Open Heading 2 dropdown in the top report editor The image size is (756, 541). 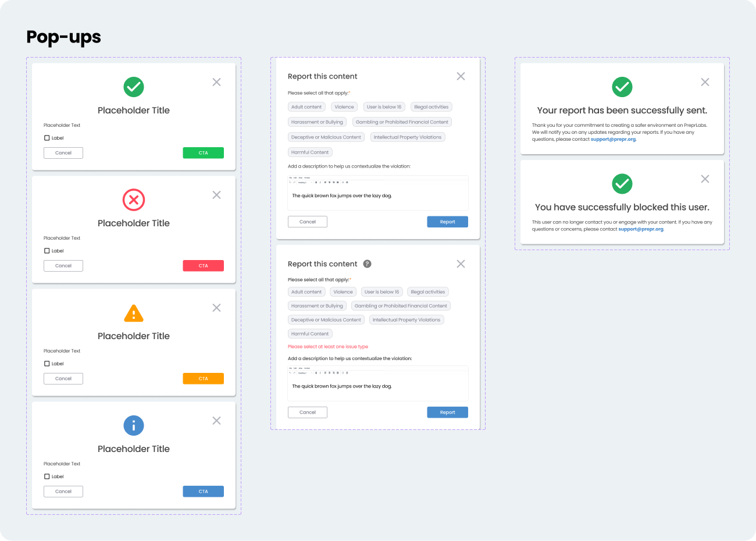click(304, 183)
